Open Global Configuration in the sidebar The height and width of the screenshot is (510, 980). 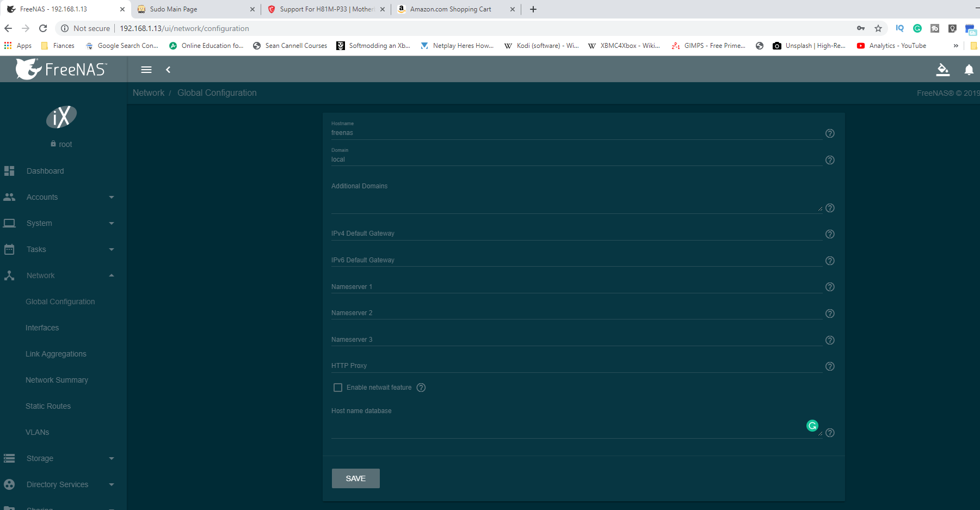coord(60,302)
